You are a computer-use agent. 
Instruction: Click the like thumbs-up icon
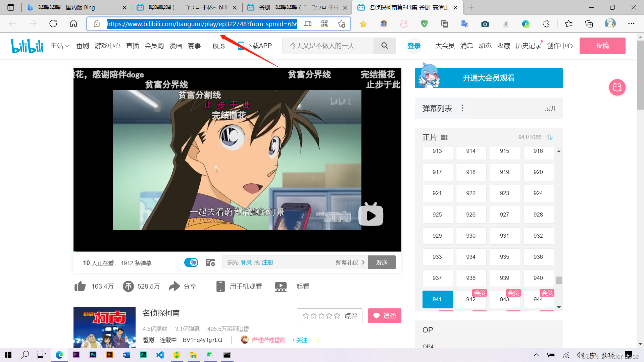coord(80,286)
